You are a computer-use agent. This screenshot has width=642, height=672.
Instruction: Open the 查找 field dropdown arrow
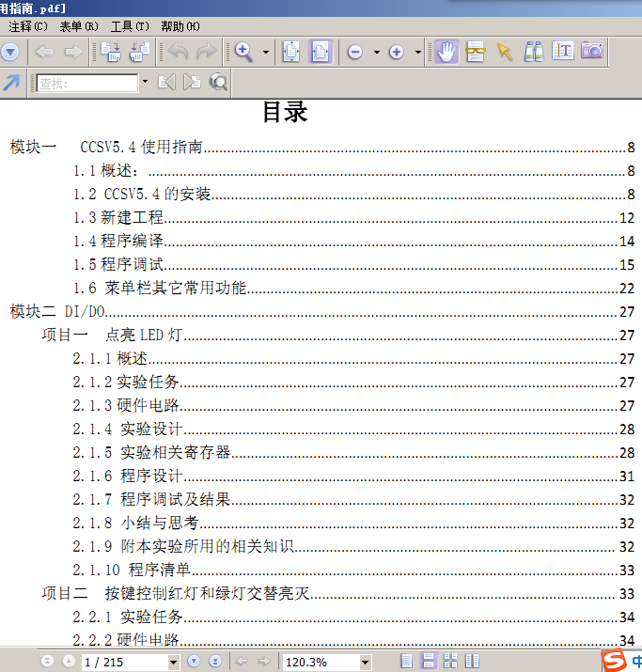[145, 82]
